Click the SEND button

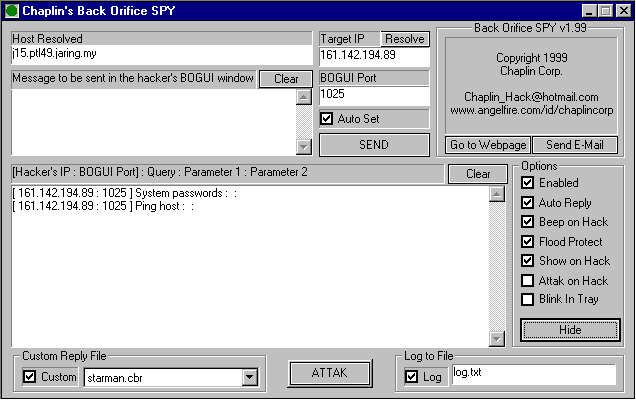(x=374, y=145)
